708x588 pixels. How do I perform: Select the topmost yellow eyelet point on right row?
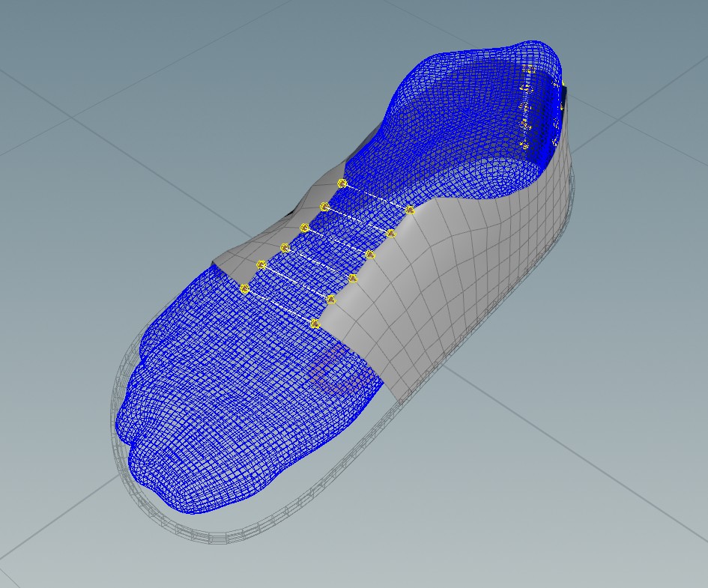[410, 210]
